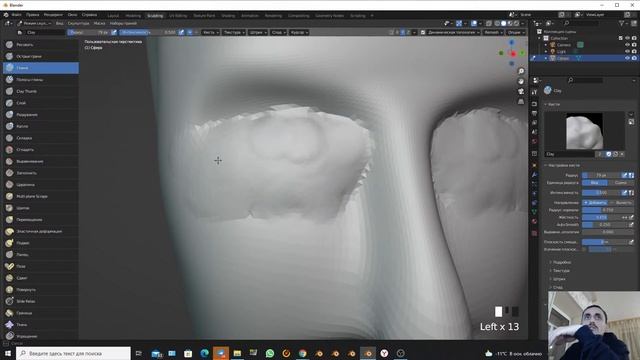Toggle the Collection exclude checkbox in outliner
This screenshot has height=360, width=640.
(x=620, y=38)
